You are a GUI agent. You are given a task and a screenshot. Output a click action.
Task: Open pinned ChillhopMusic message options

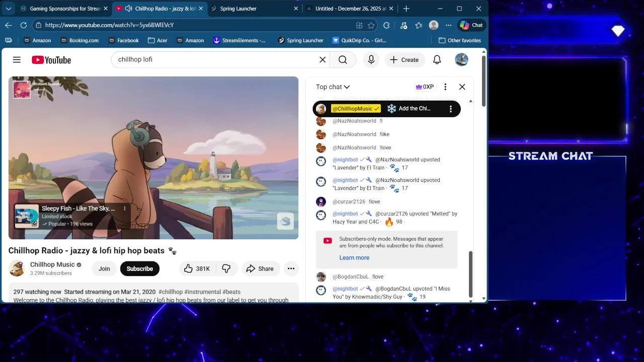click(451, 109)
